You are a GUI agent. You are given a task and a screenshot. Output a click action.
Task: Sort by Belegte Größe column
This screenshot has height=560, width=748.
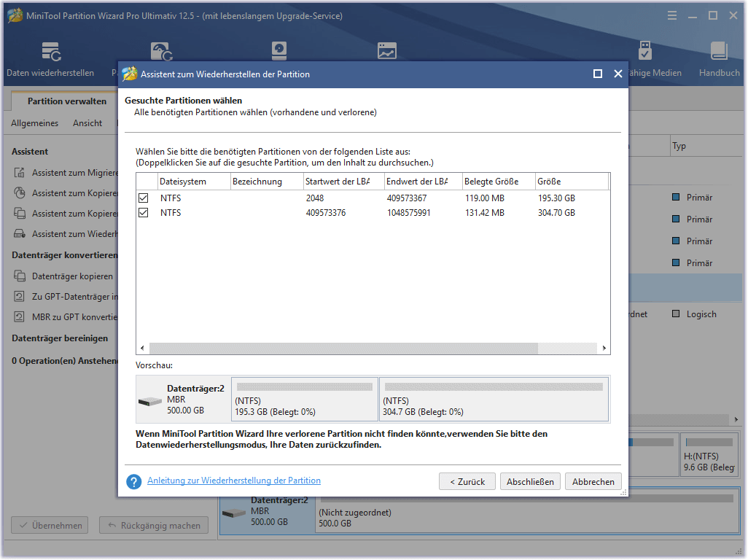click(499, 182)
